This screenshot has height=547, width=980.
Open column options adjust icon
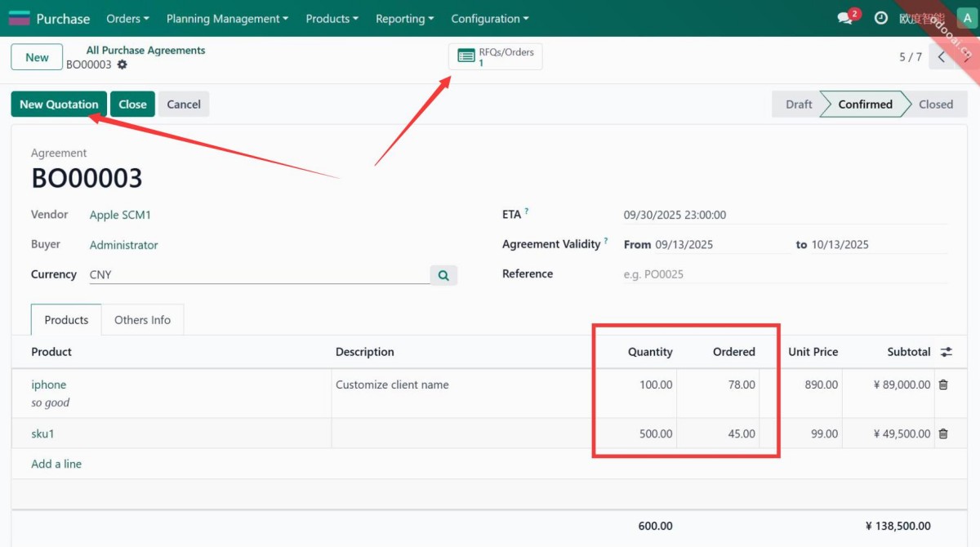coord(946,352)
